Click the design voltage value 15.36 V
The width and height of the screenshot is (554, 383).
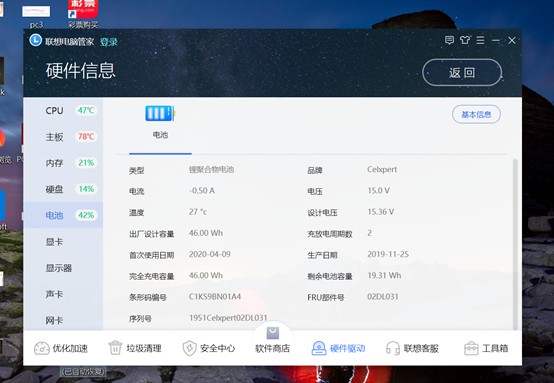pyautogui.click(x=381, y=212)
